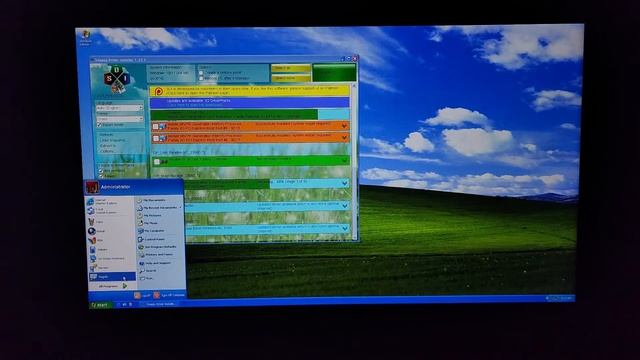Toggle the 'Not installed' filter checkbox
Image resolution: width=640 pixels, height=360 pixels.
click(x=101, y=171)
